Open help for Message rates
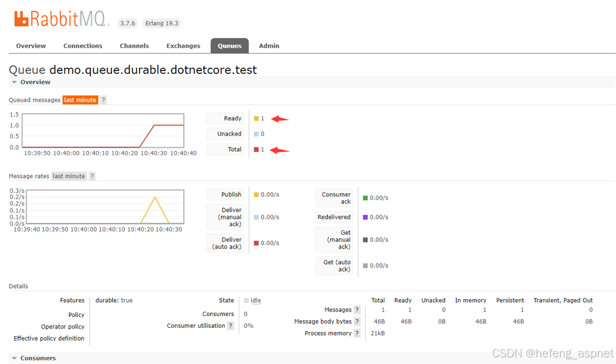This screenshot has height=364, width=616. pos(92,176)
